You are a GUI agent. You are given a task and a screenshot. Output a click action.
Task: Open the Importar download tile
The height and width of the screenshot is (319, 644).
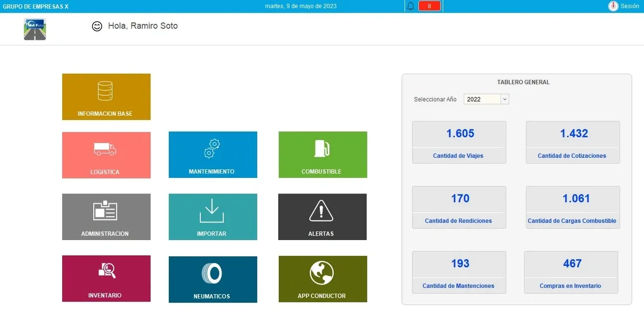[x=213, y=217]
